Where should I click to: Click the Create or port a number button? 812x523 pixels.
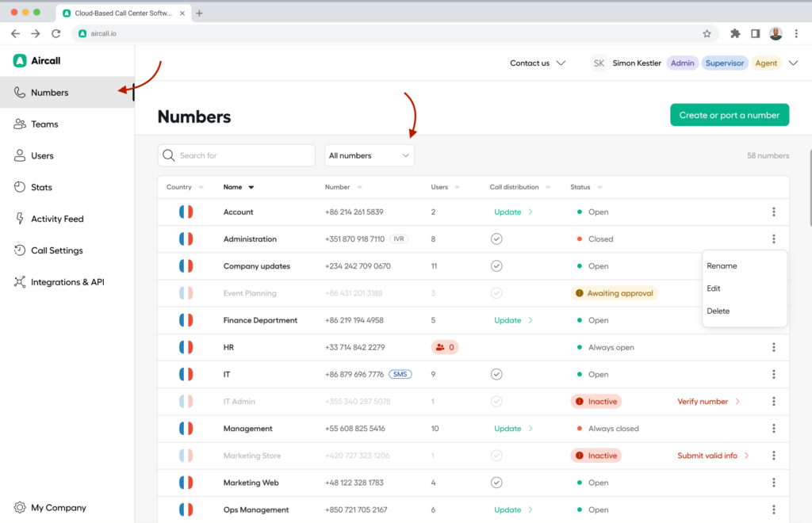click(x=729, y=115)
